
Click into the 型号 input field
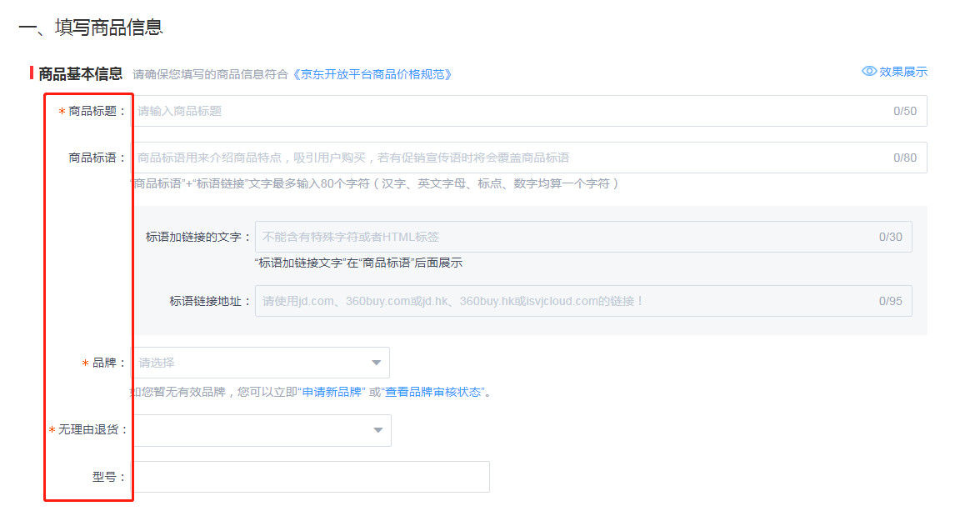(x=311, y=477)
